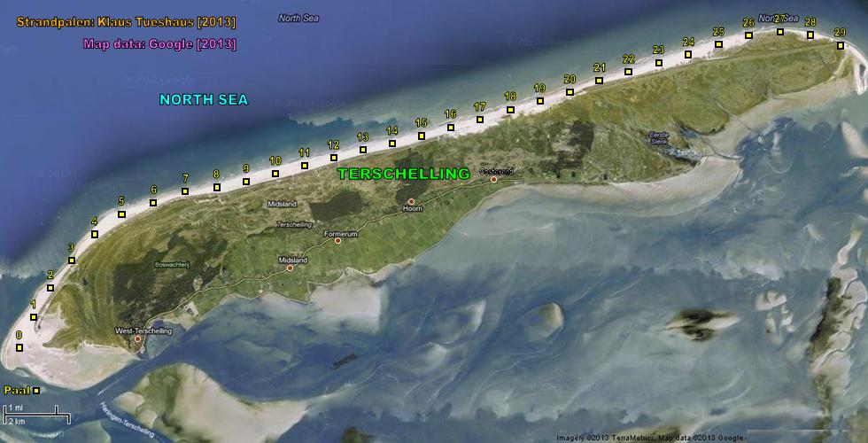Select the Paal legend yellow square
868x443 pixels.
coord(36,391)
